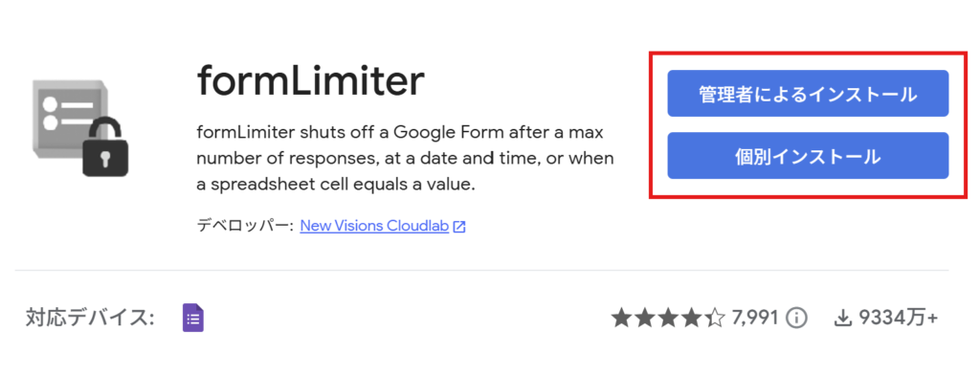Select the first rating star
The width and height of the screenshot is (980, 376).
point(621,318)
